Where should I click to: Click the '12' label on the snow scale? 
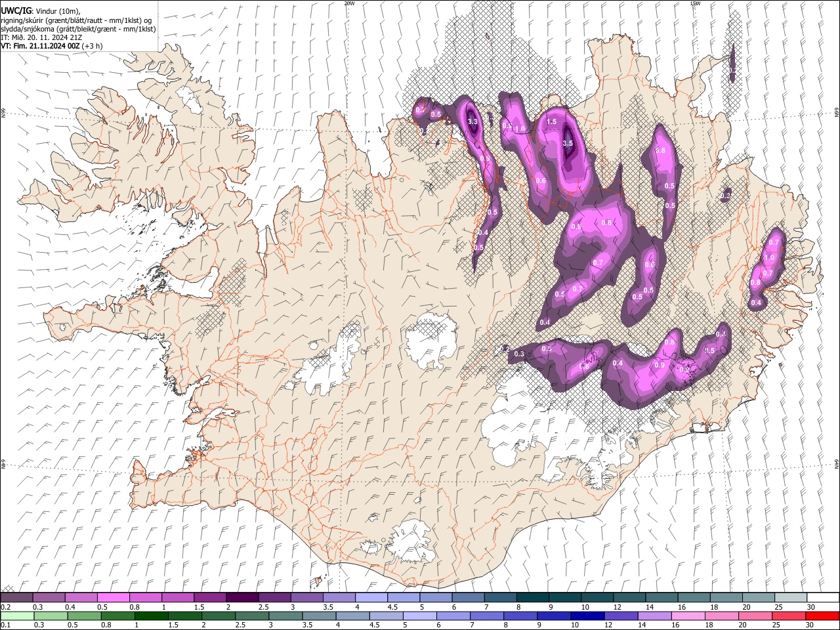tap(618, 607)
